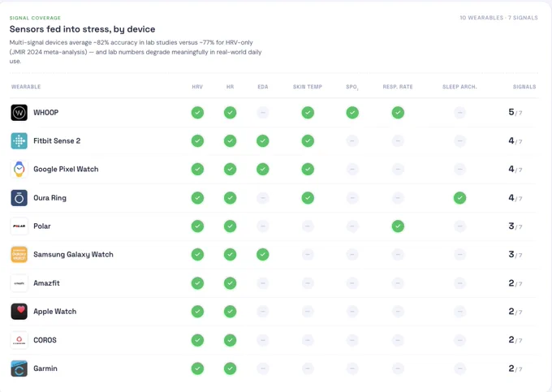Click Samsung Galaxy Watch's EDA checkmark

(263, 254)
